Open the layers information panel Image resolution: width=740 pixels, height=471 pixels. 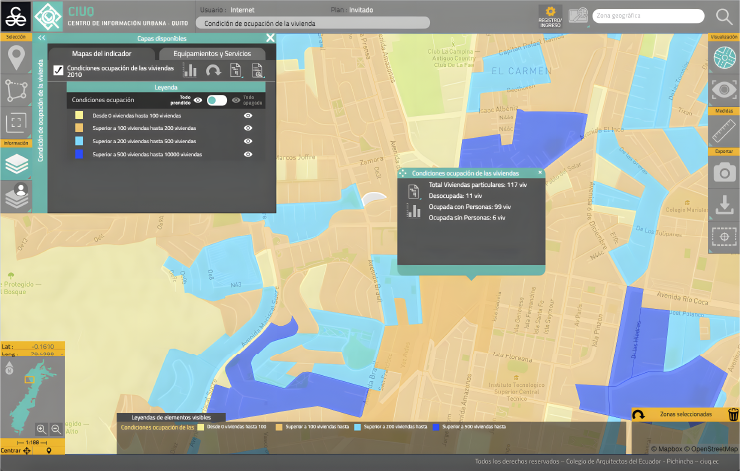(x=15, y=165)
